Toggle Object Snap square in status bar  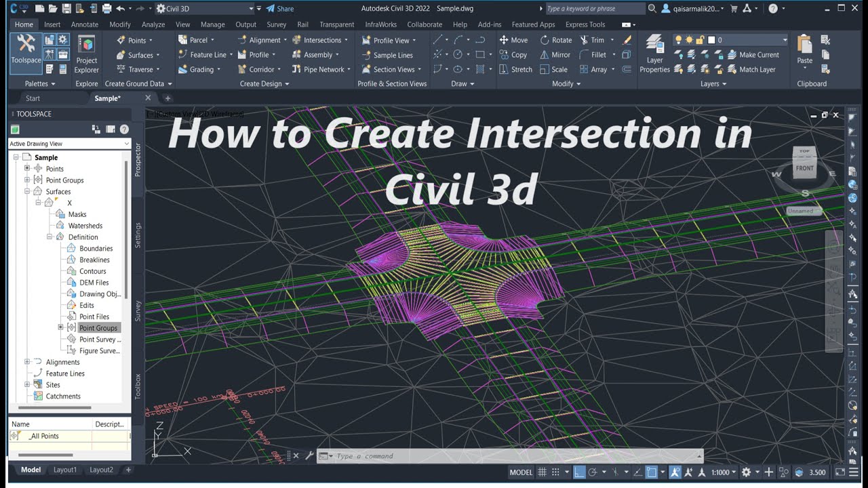coord(651,472)
